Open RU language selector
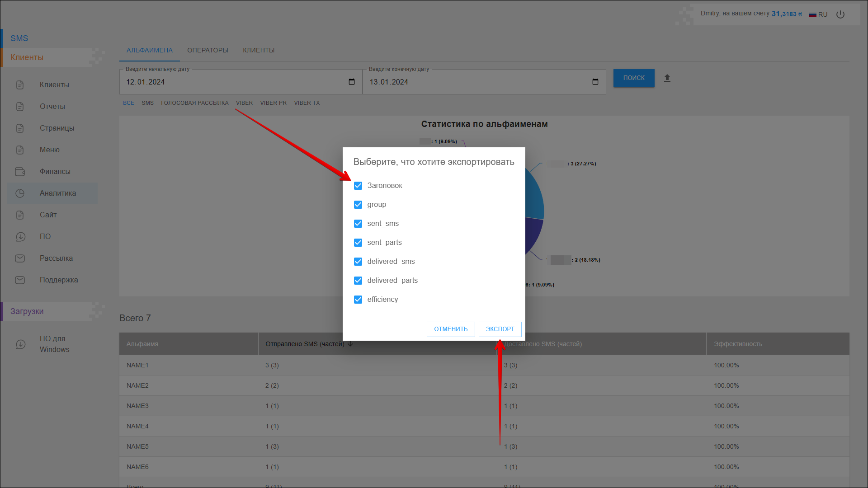The image size is (868, 488). [x=818, y=14]
